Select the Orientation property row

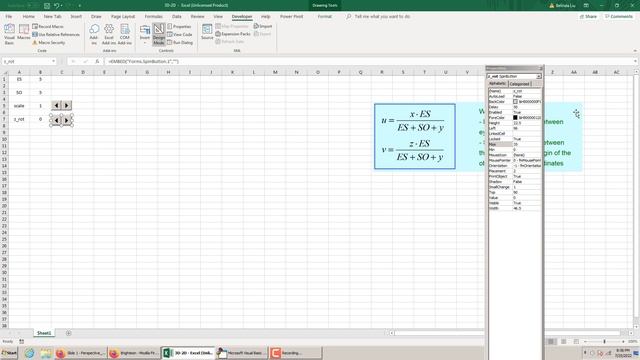(x=515, y=166)
